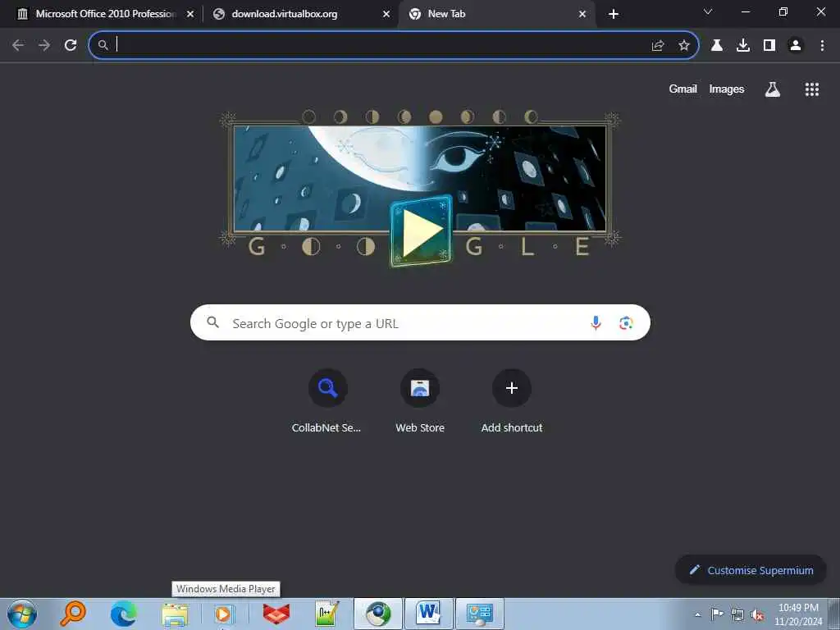Go back using the browser back arrow
The height and width of the screenshot is (630, 840).
pyautogui.click(x=18, y=45)
